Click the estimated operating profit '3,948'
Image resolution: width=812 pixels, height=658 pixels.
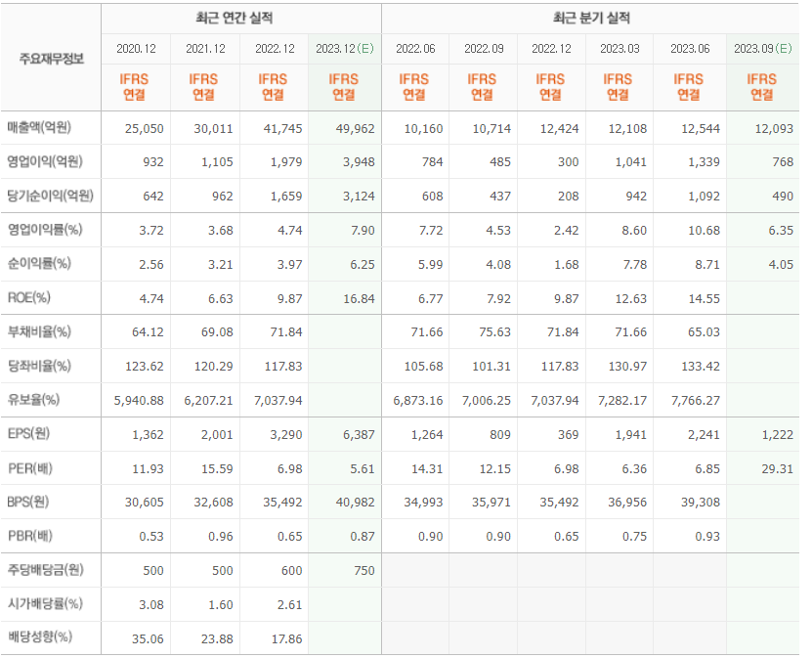tap(359, 162)
